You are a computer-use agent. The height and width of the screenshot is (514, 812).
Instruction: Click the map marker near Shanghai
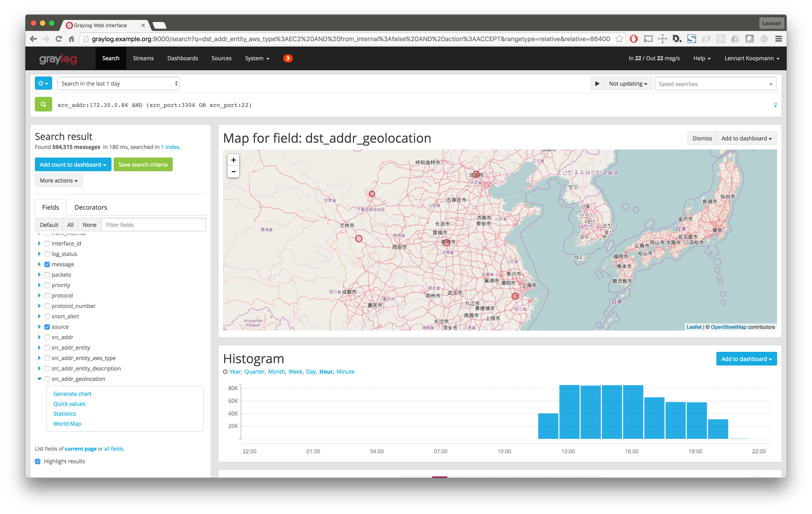click(x=515, y=296)
